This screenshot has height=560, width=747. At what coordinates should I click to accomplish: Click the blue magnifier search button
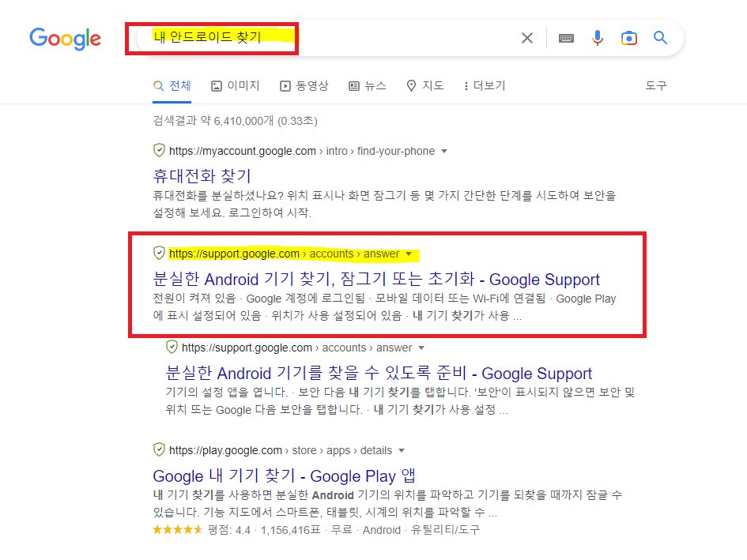pyautogui.click(x=660, y=38)
